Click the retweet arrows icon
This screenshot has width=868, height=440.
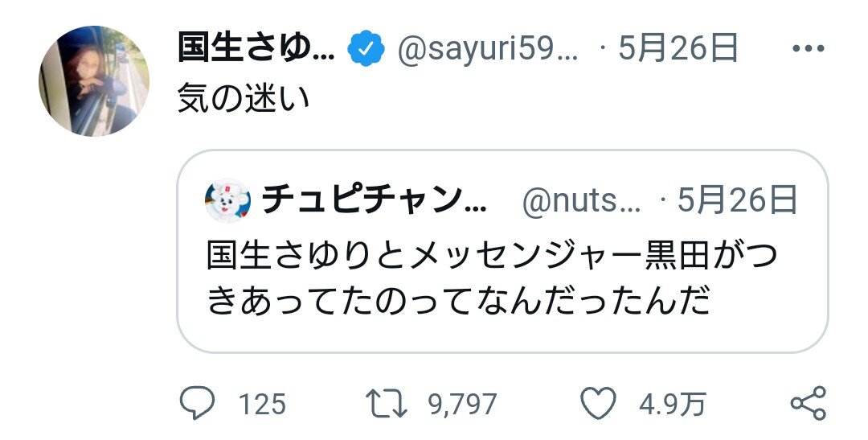point(388,403)
